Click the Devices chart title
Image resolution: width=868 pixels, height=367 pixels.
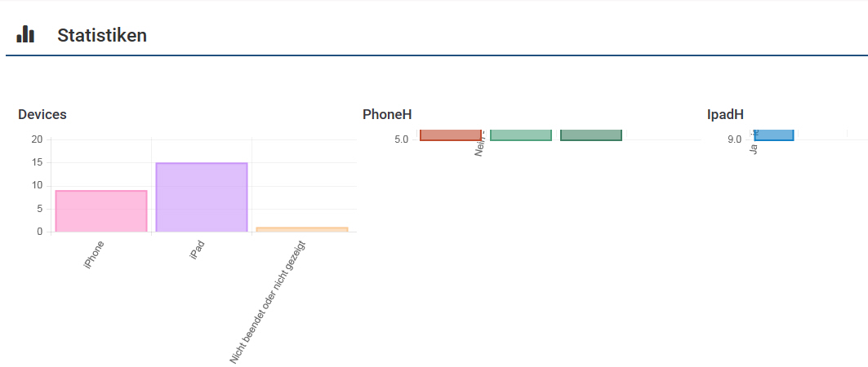(42, 114)
